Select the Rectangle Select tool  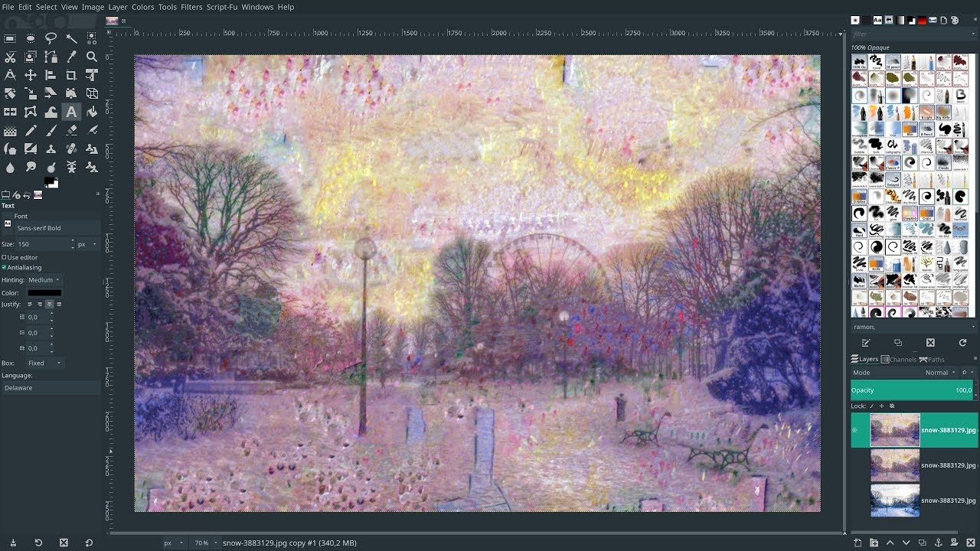(10, 38)
